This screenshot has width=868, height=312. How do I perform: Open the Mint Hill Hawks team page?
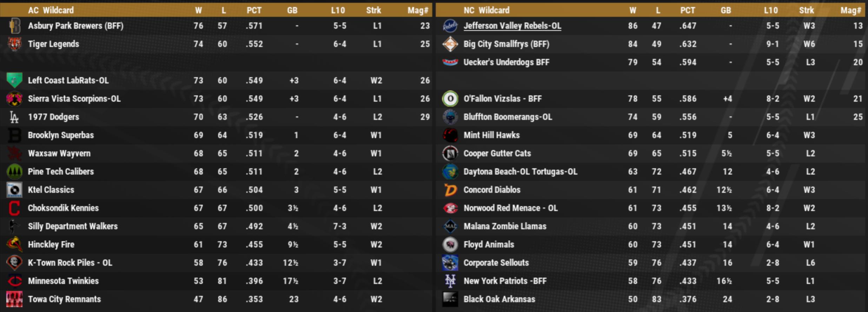[x=491, y=135]
